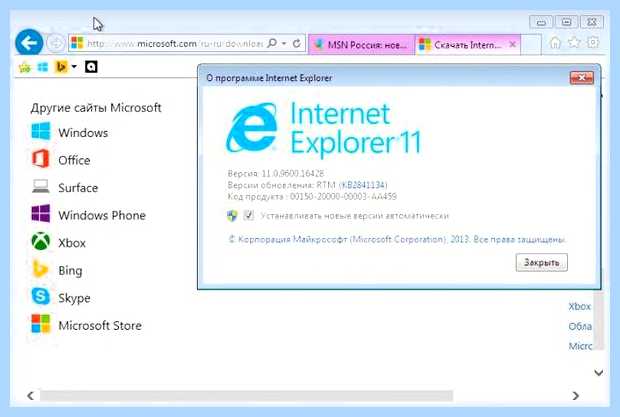Open the Tools gear icon
Screen dimensions: 620x417
[x=593, y=42]
